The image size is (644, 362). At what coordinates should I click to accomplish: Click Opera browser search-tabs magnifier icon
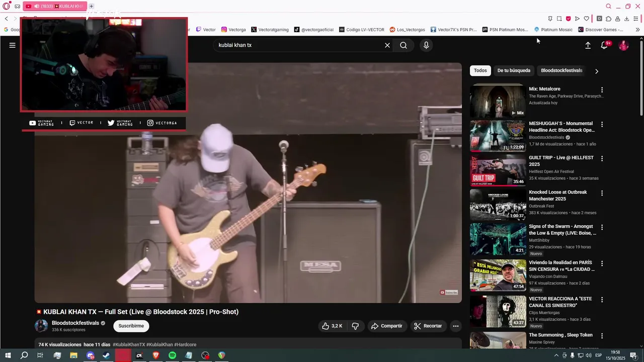tap(608, 6)
